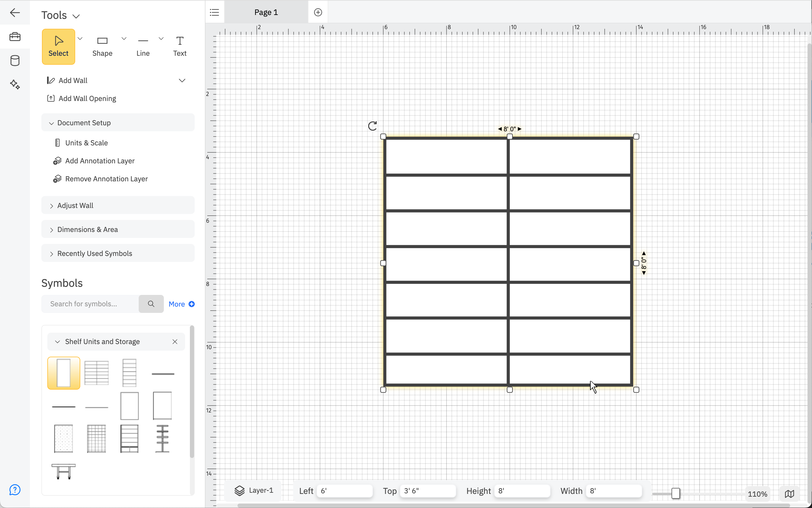This screenshot has width=812, height=508.
Task: Select the Text tool
Action: [x=180, y=46]
